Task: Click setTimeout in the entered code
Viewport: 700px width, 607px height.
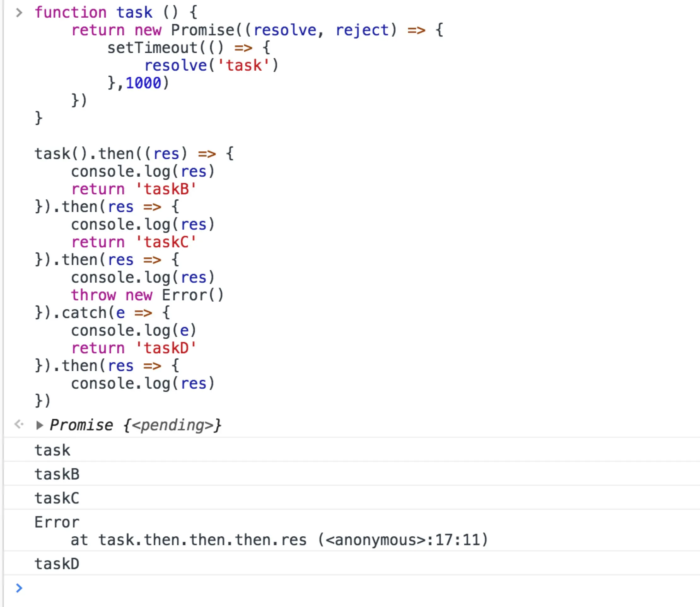Action: tap(152, 48)
